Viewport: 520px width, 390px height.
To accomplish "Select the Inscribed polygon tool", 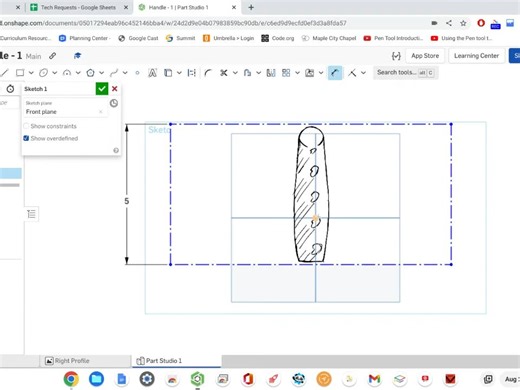I will pyautogui.click(x=90, y=73).
